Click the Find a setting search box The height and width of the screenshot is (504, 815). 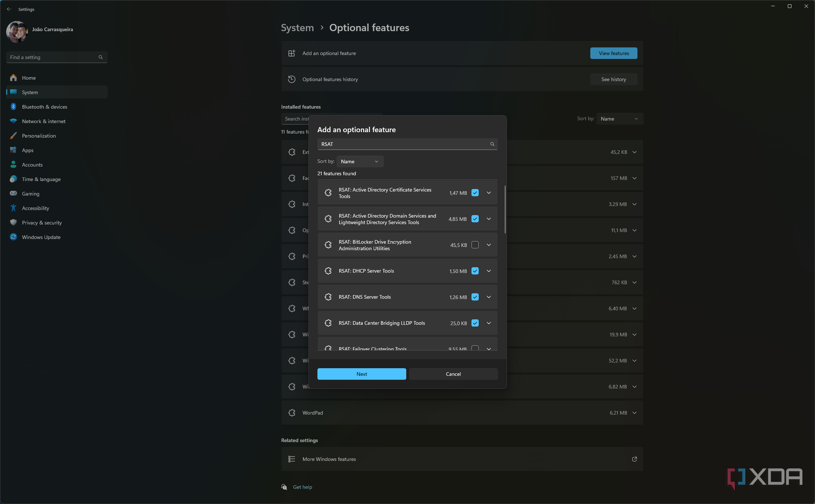coord(57,57)
